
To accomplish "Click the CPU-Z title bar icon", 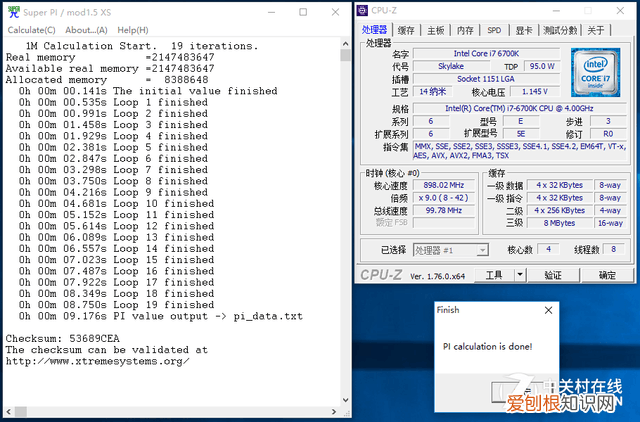I will click(x=365, y=10).
